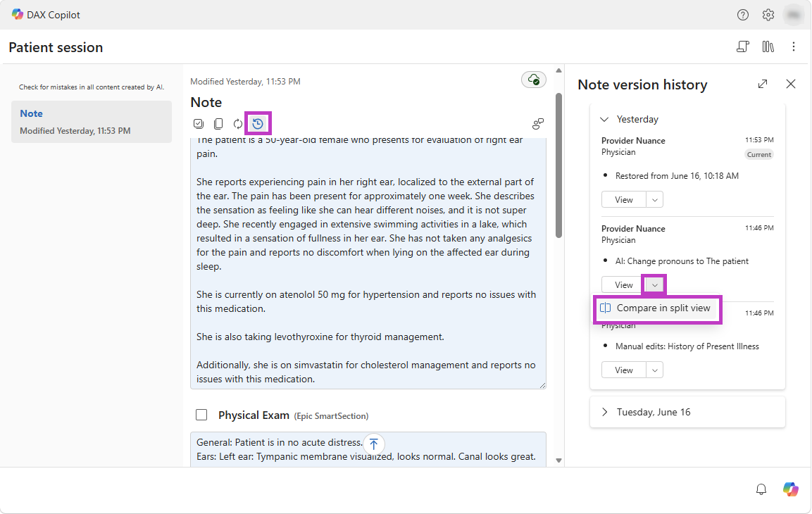This screenshot has width=812, height=514.
Task: Click the note scrollbar thumb
Action: click(558, 165)
